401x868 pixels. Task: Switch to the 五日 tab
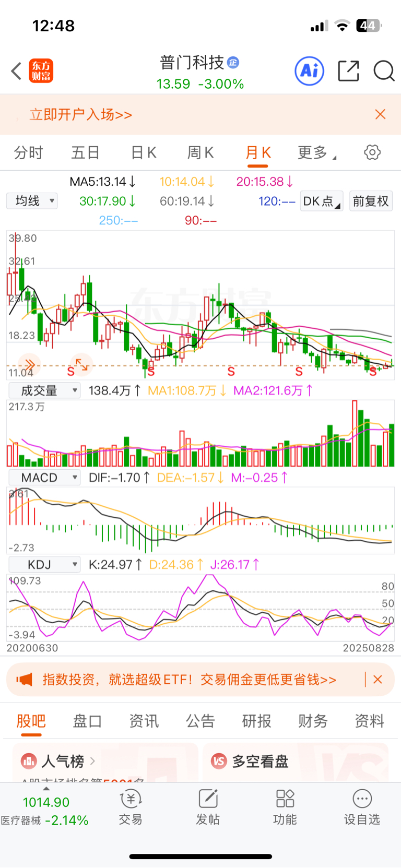click(x=86, y=152)
